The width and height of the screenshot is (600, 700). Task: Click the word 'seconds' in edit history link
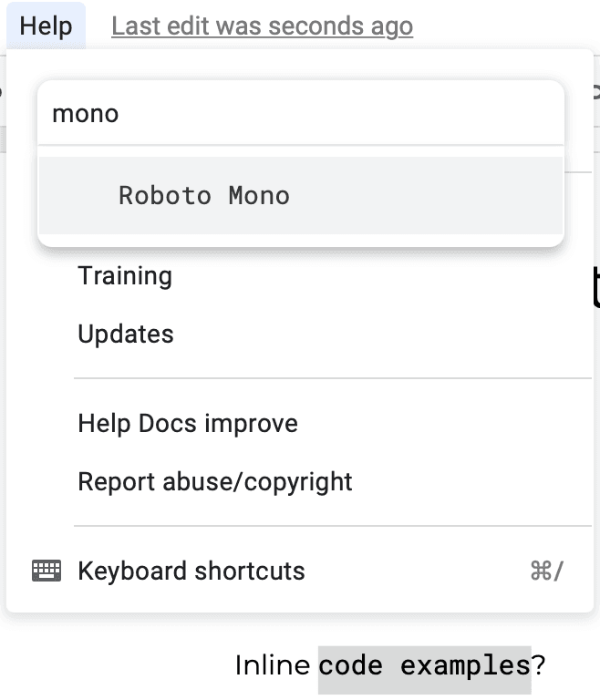[316, 26]
